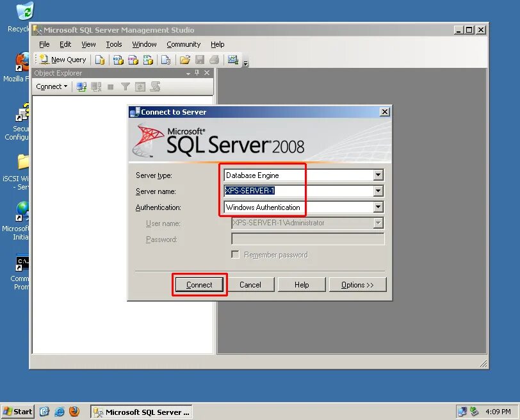Close the Object Explorer panel
520x420 pixels.
coord(207,73)
